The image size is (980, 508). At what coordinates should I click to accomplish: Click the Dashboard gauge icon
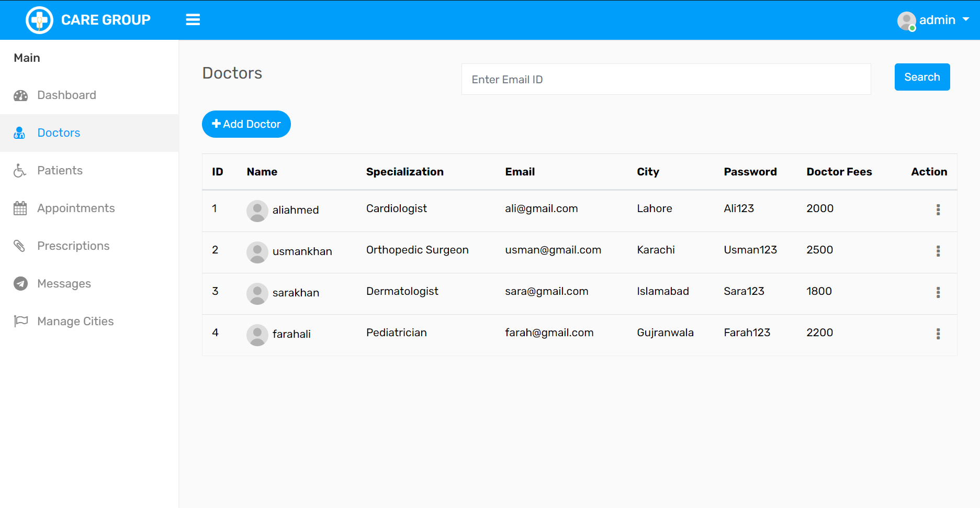(20, 95)
